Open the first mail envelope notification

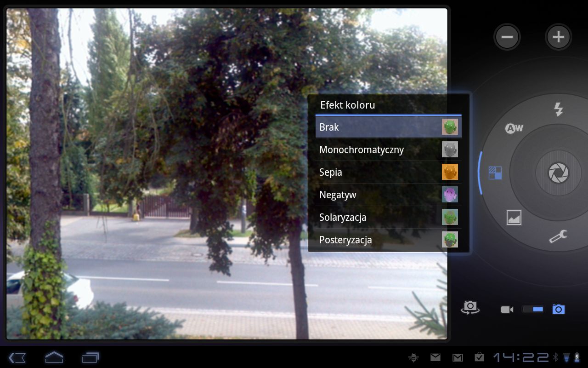point(435,357)
